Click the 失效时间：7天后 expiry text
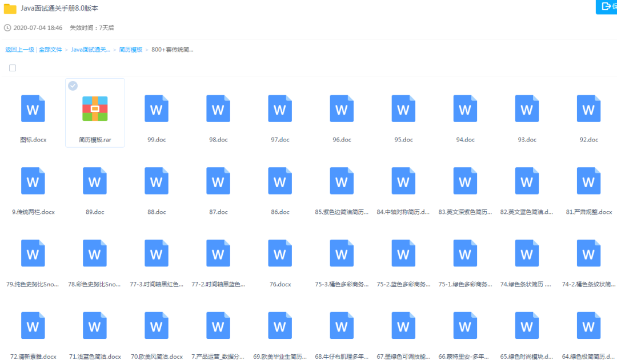 point(92,28)
